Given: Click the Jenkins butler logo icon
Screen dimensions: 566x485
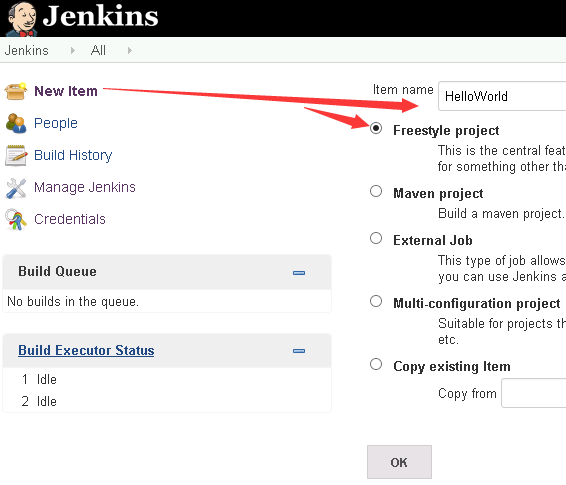Looking at the screenshot, I should point(22,19).
